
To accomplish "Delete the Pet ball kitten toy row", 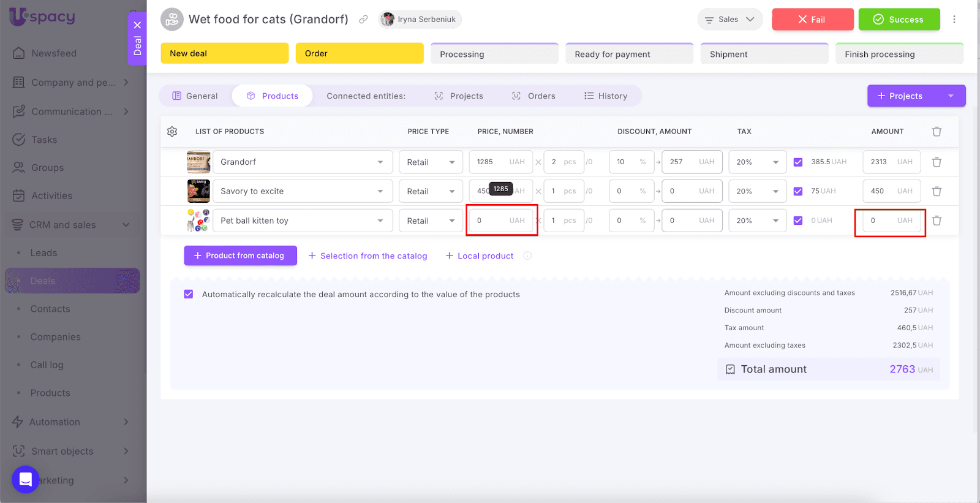I will (937, 221).
